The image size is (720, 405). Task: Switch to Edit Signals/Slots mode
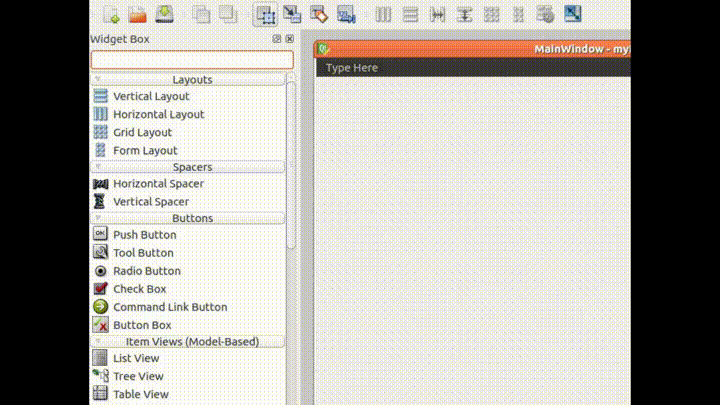(x=292, y=14)
